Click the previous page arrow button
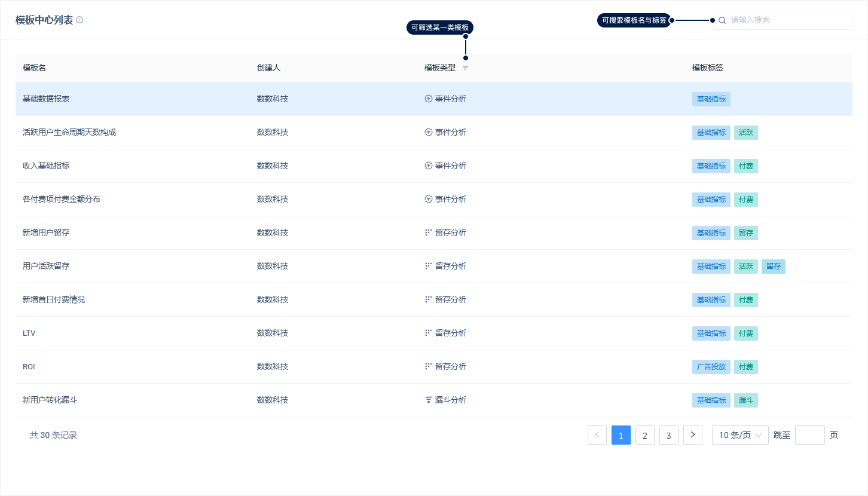 pos(597,435)
